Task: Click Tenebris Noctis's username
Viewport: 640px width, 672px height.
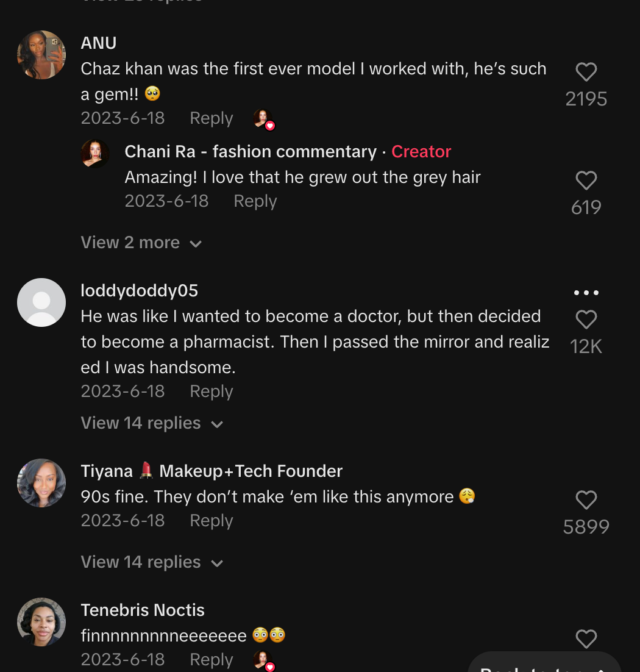Action: 143,610
